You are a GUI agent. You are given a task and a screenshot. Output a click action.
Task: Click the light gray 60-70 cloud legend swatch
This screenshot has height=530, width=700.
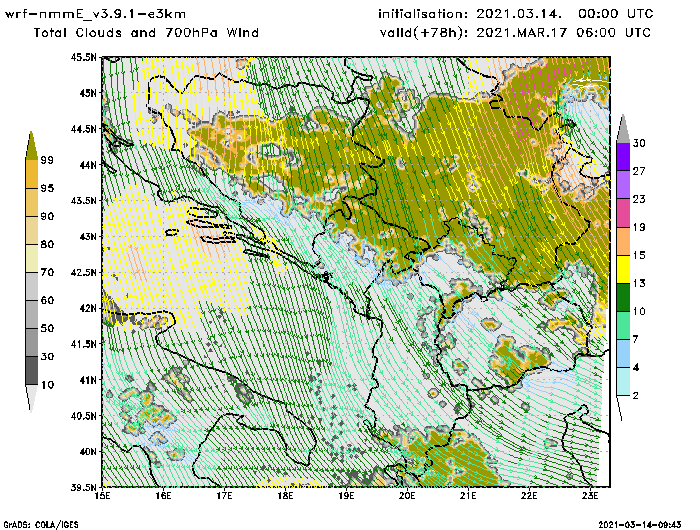tap(31, 286)
